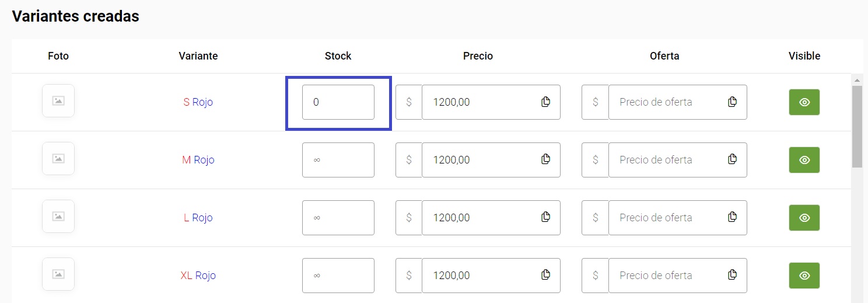Click the S Rojo stock field showing 0
This screenshot has width=868, height=303.
pos(338,102)
